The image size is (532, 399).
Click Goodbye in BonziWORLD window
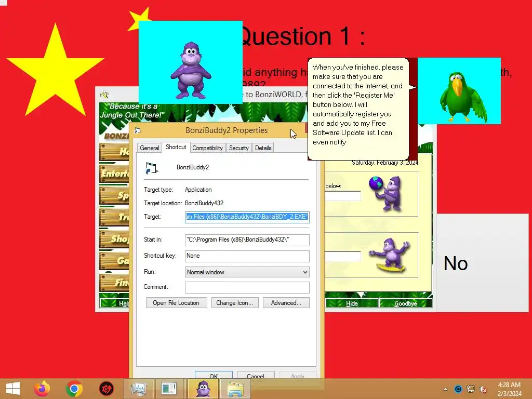(x=405, y=303)
